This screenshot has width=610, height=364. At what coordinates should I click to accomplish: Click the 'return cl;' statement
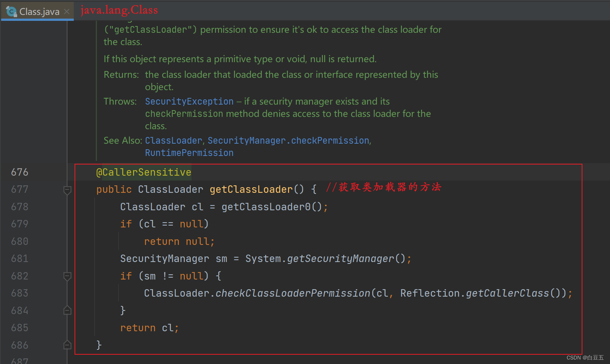[x=149, y=328]
